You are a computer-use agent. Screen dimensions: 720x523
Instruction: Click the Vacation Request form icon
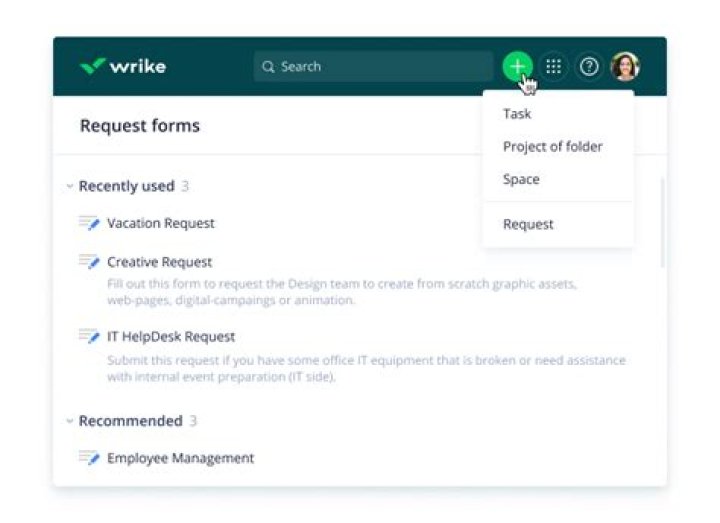click(89, 223)
